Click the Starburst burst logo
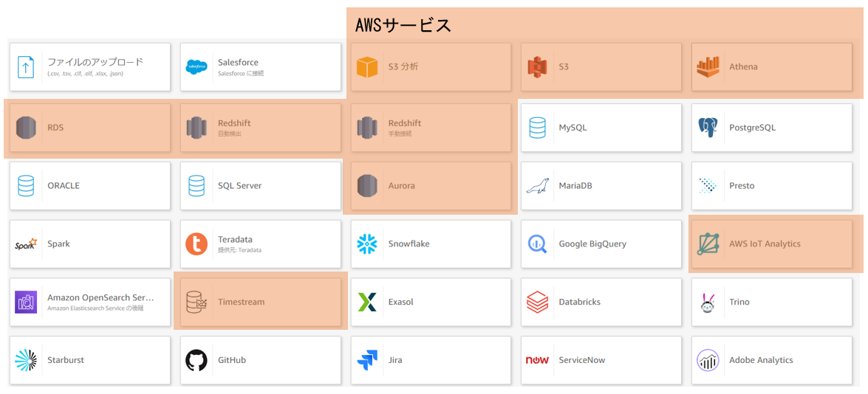Image resolution: width=868 pixels, height=394 pixels. point(26,360)
